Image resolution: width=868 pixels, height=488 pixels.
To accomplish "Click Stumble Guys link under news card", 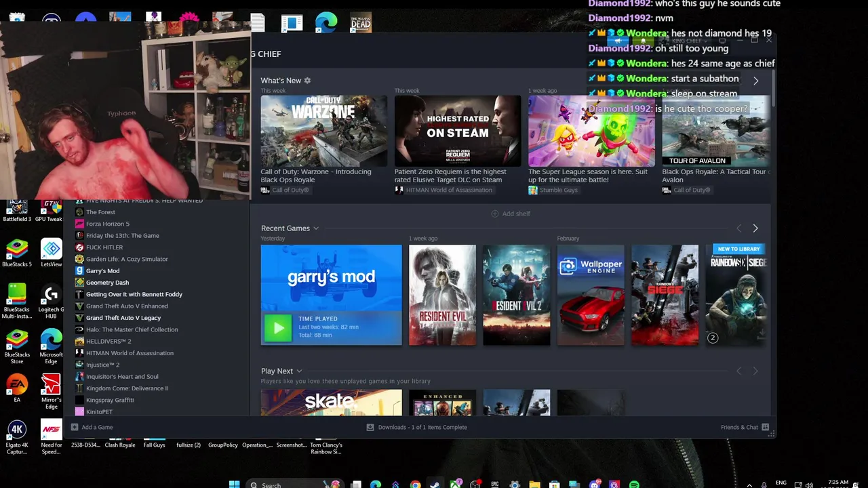I will [558, 190].
